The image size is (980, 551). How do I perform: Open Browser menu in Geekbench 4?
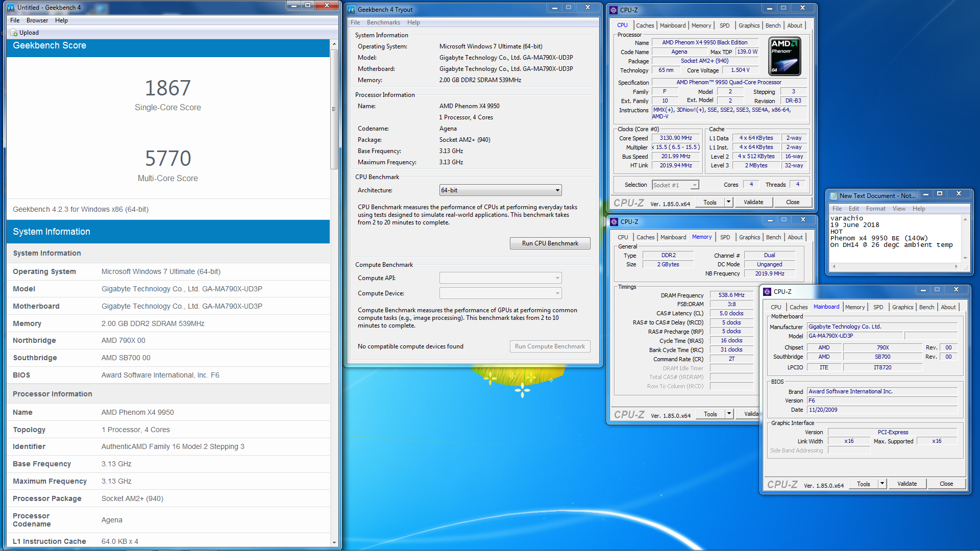(37, 20)
